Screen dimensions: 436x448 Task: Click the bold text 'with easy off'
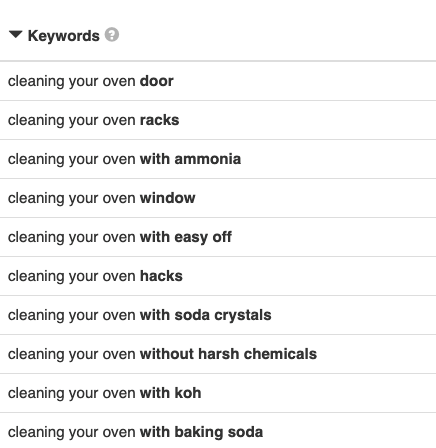[186, 237]
